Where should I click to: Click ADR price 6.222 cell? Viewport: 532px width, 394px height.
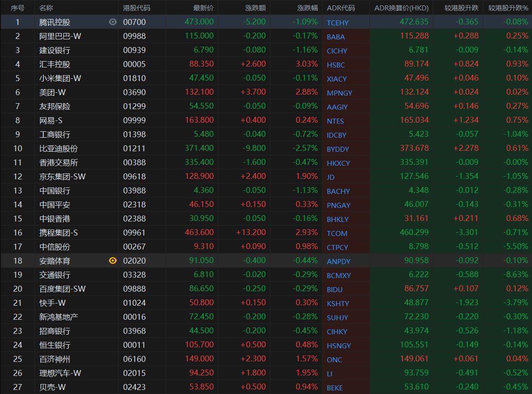(419, 274)
